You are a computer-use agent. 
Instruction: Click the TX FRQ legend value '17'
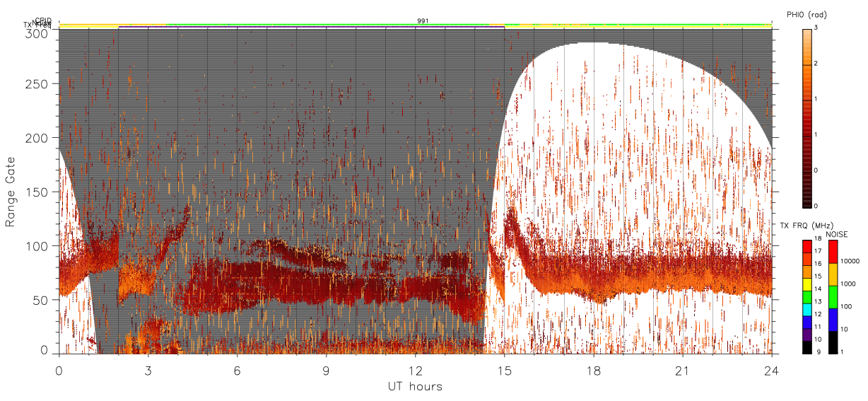coord(817,251)
